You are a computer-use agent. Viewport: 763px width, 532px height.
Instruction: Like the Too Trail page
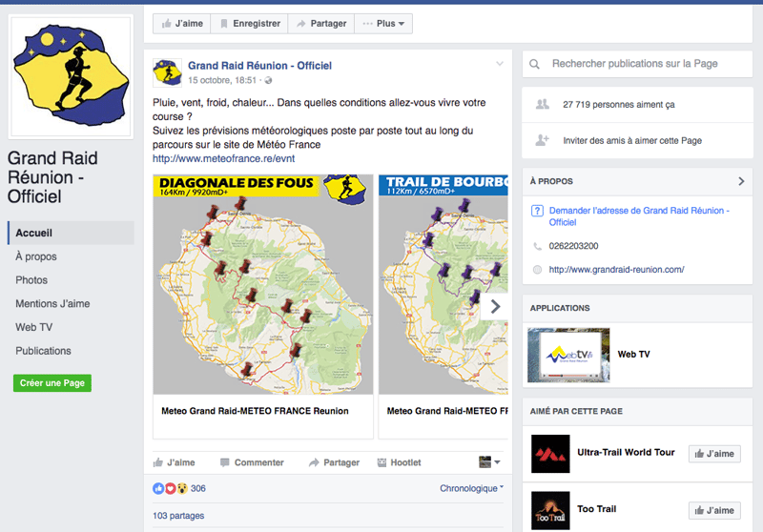click(714, 511)
